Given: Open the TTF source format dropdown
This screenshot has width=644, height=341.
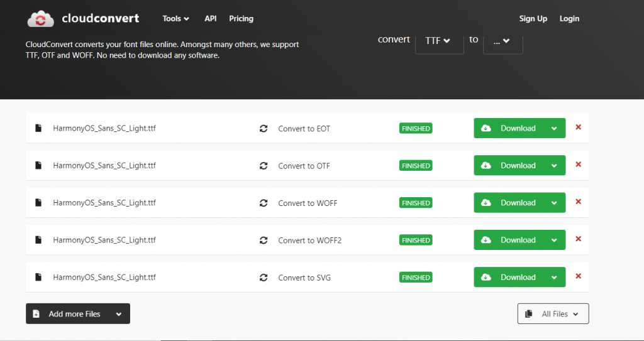Looking at the screenshot, I should [439, 40].
